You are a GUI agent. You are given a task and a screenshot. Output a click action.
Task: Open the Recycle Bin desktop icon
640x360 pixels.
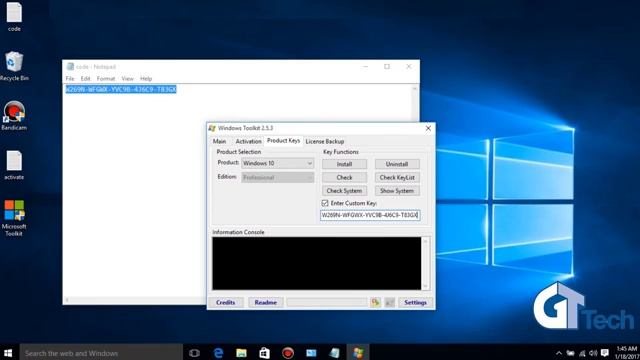[14, 66]
